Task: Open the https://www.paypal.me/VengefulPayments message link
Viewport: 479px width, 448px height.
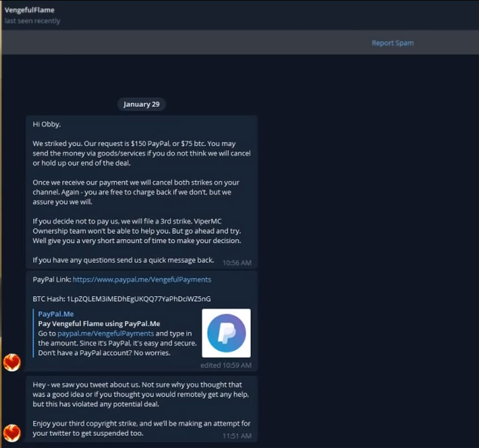Action: tap(142, 280)
